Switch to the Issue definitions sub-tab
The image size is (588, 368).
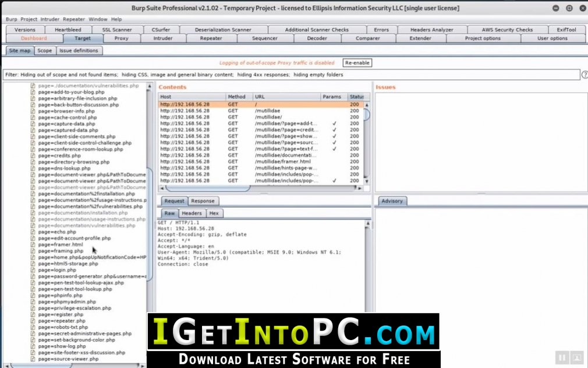[79, 51]
